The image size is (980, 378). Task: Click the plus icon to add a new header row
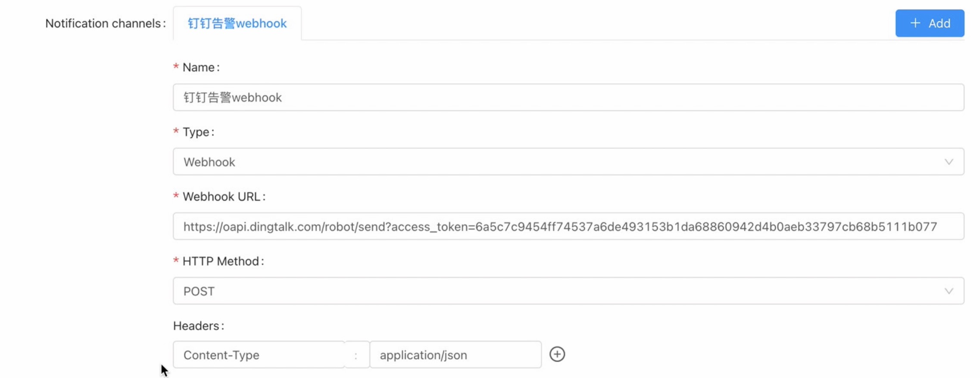(x=558, y=354)
